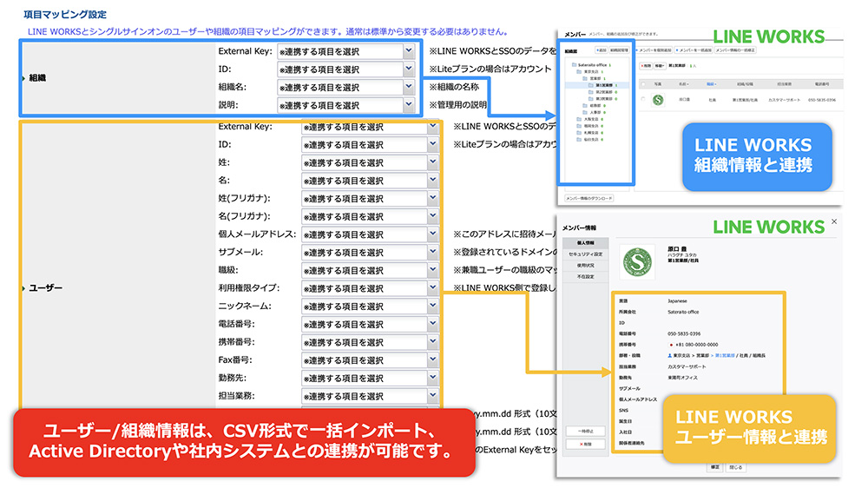Viewport: 868px width, 488px height.
Task: Open the 担当業務 mapping dropdown
Action: click(371, 396)
